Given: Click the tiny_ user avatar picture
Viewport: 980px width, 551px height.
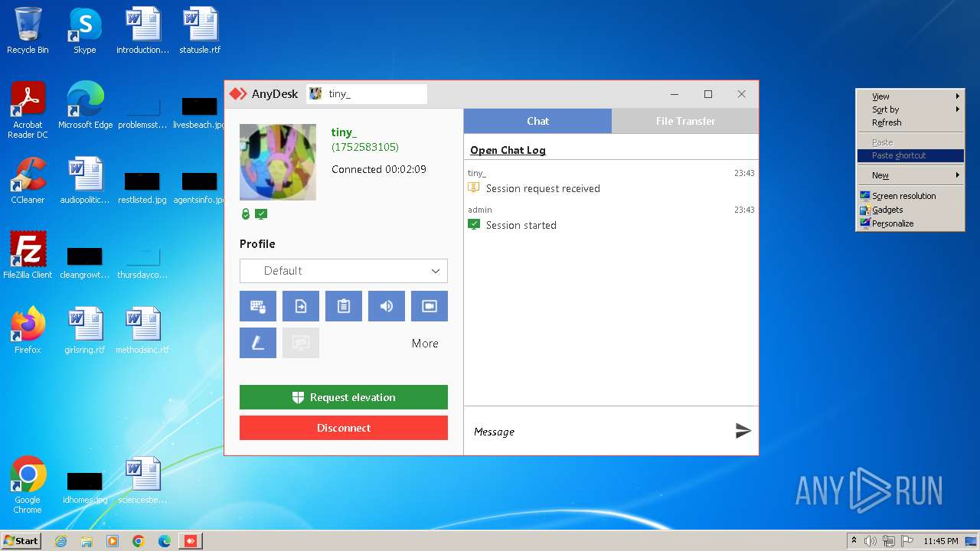Looking at the screenshot, I should (278, 162).
